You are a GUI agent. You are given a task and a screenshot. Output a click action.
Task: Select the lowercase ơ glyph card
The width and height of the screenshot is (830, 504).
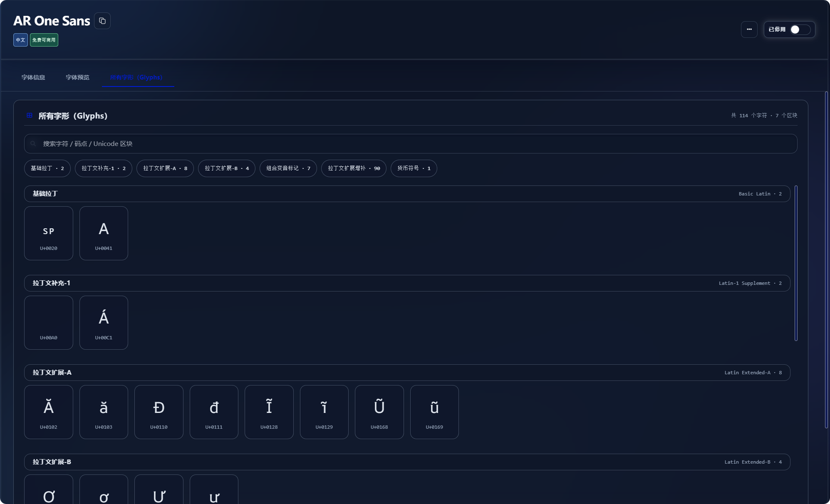pyautogui.click(x=104, y=489)
